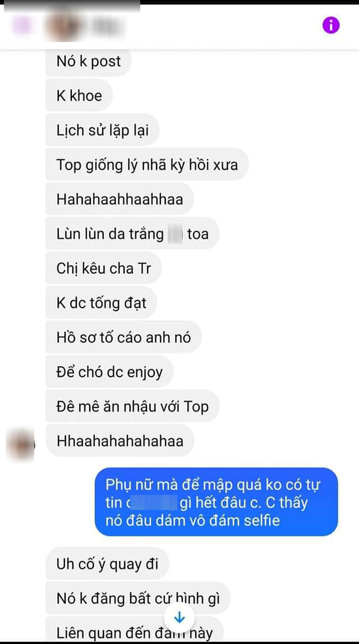Tap 'Nó k đăng bất cứ hình gì' message
Image resolution: width=359 pixels, height=644 pixels.
point(138,598)
